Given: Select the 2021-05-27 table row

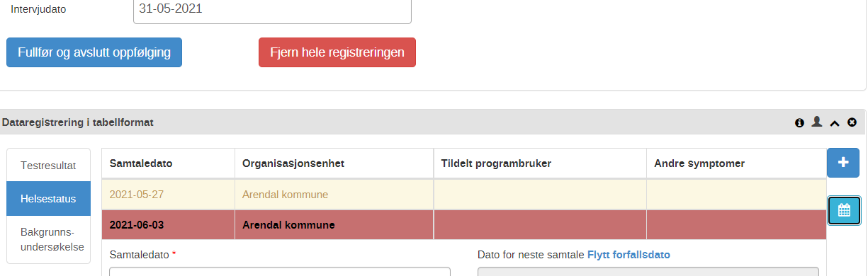Looking at the screenshot, I should [464, 195].
